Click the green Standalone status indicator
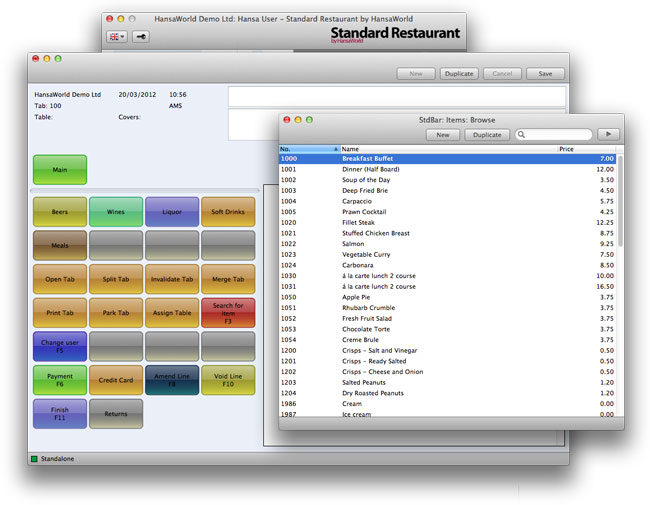The image size is (650, 505). [x=34, y=459]
